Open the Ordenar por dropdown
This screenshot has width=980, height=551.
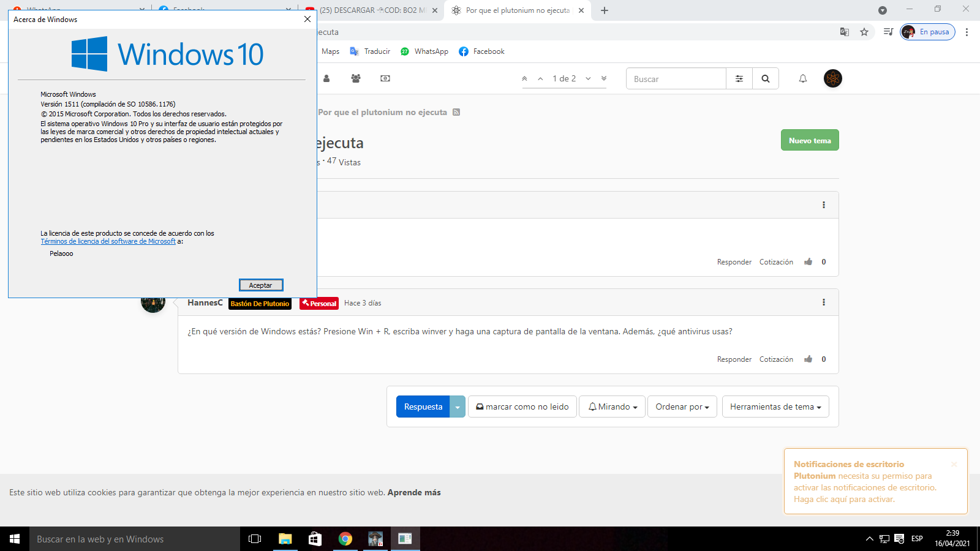[x=682, y=407]
